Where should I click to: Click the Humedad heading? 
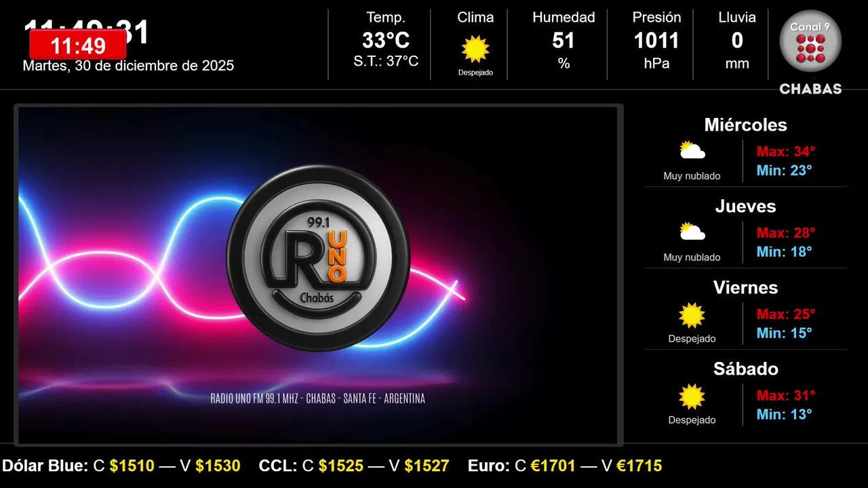pos(564,18)
